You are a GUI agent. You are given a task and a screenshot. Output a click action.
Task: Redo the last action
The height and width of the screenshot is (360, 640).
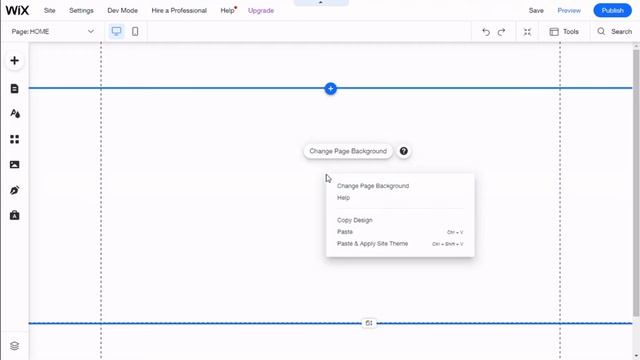pyautogui.click(x=502, y=32)
